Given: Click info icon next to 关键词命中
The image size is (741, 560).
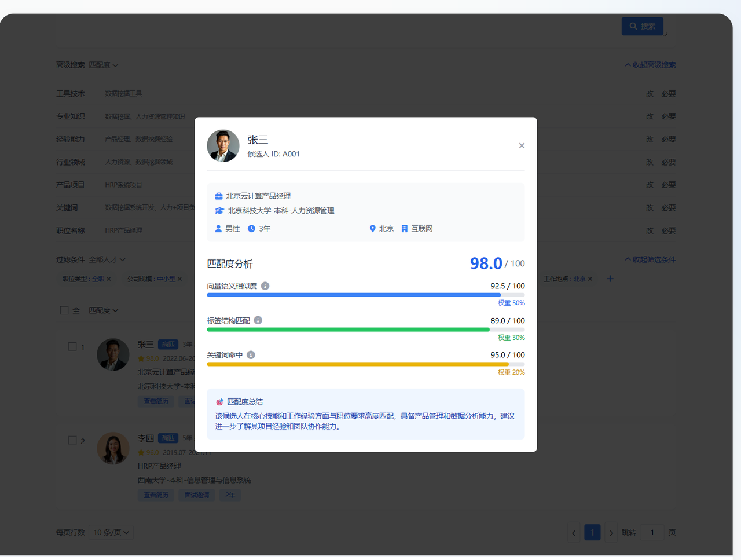Looking at the screenshot, I should tap(251, 355).
